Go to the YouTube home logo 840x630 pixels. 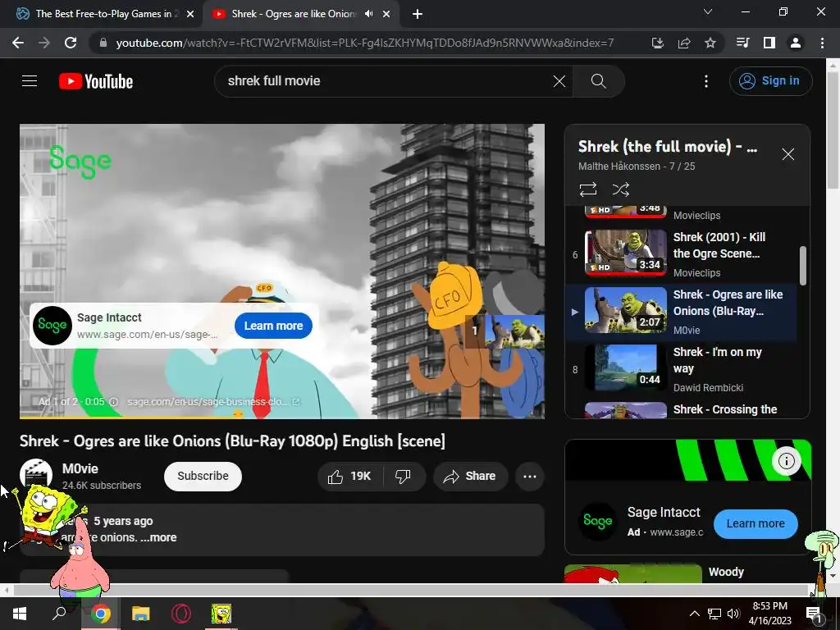click(96, 81)
